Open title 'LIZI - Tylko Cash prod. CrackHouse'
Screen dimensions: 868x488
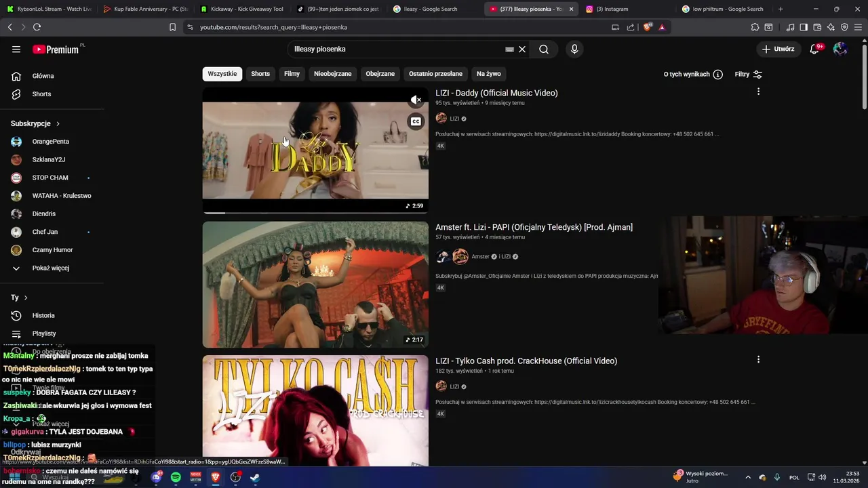pyautogui.click(x=526, y=361)
